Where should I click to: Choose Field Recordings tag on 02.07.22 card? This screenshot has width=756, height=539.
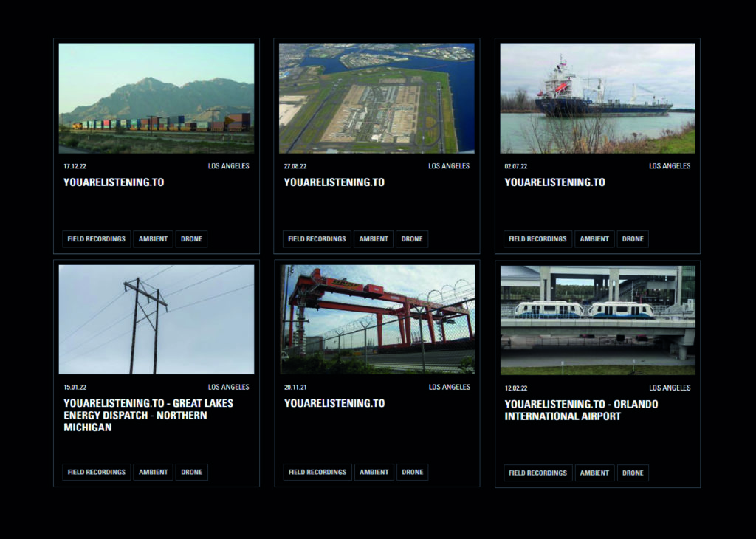point(537,238)
